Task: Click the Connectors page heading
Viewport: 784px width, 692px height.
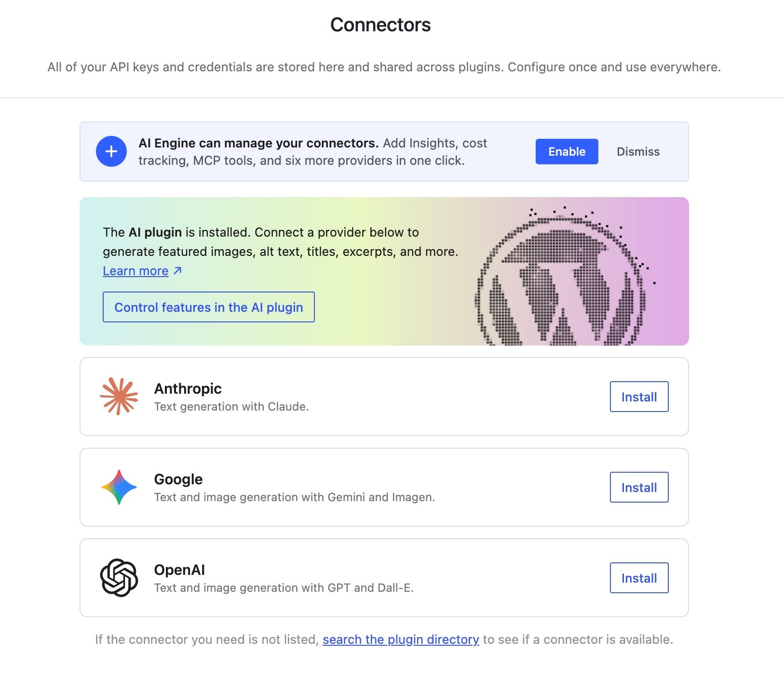Action: tap(380, 25)
